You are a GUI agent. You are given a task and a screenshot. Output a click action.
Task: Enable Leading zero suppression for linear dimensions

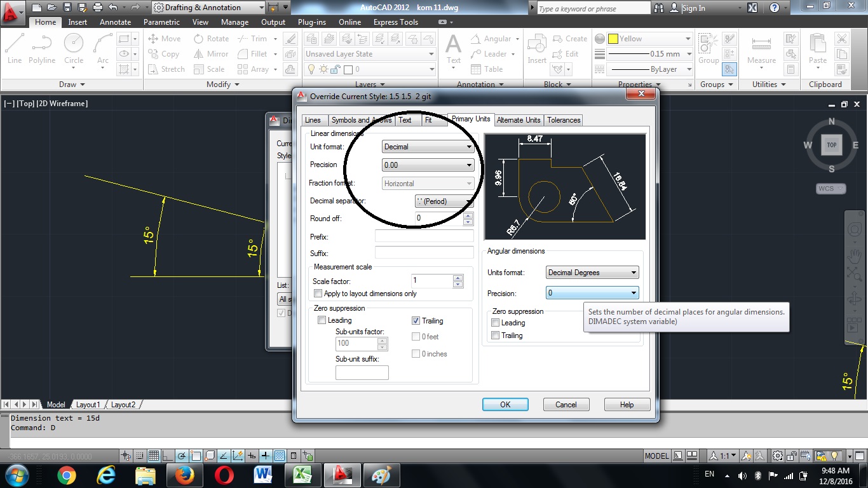coord(322,320)
